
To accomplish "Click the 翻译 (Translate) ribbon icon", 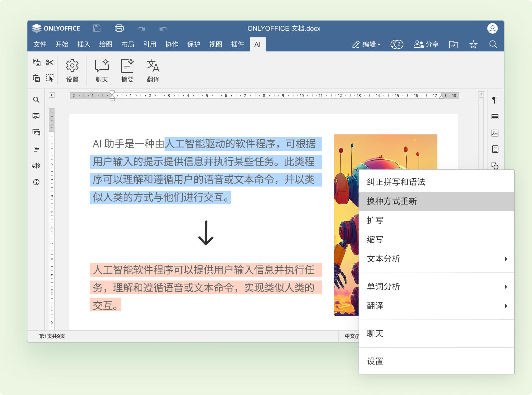I will tap(153, 70).
